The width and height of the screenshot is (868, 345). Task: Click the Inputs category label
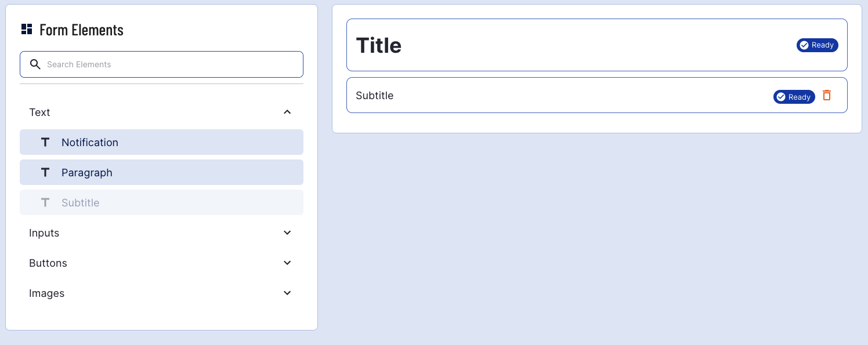click(44, 233)
